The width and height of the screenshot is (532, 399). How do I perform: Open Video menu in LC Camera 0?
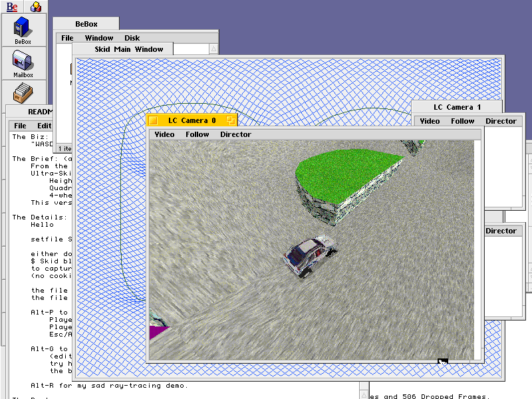click(x=164, y=134)
